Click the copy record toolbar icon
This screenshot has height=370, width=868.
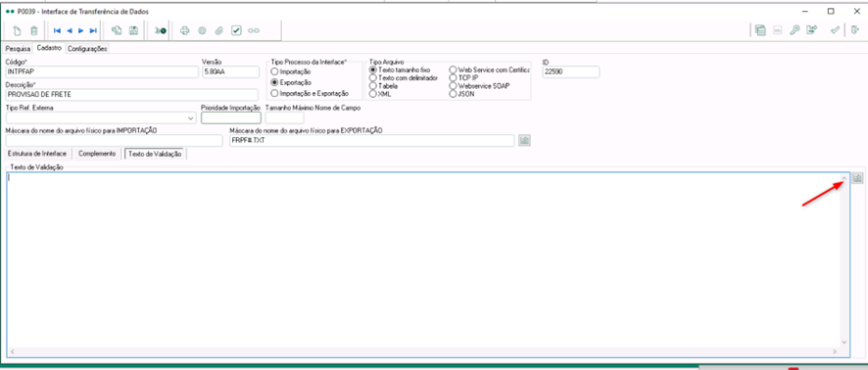tap(117, 31)
